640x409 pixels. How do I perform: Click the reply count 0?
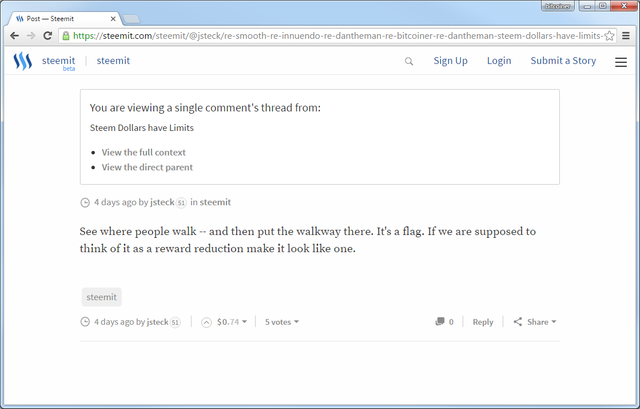451,322
